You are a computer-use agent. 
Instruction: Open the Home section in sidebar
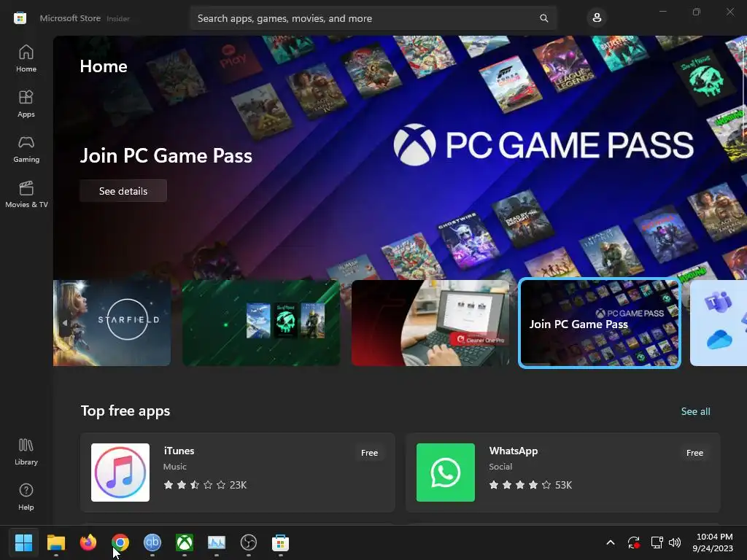point(26,58)
